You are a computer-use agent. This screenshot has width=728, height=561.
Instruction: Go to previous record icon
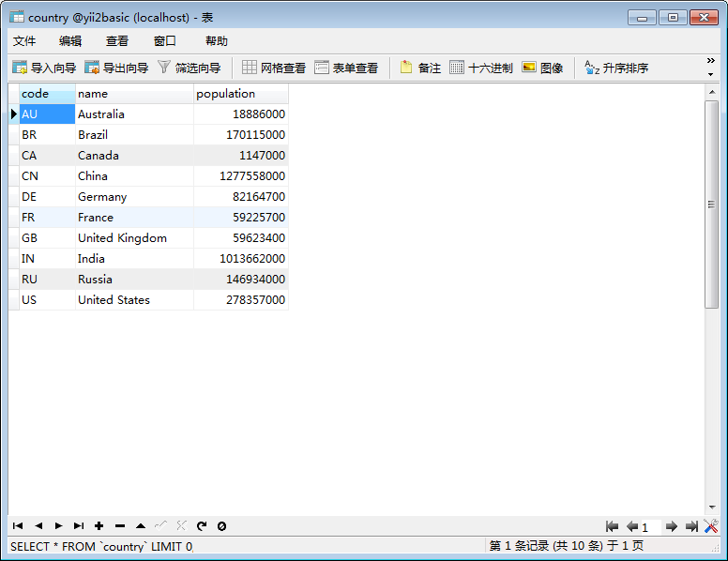tap(38, 525)
